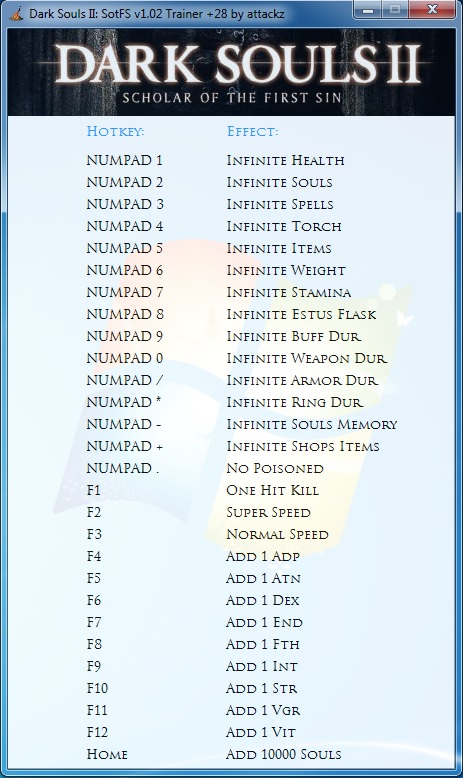Select the Add 1 Dex text
The image size is (463, 778).
click(x=263, y=600)
